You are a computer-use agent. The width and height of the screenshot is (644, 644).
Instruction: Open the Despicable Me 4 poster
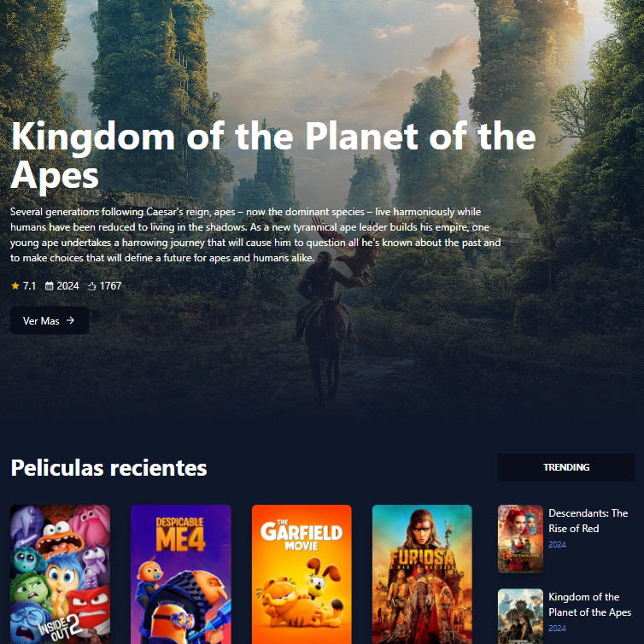click(181, 574)
